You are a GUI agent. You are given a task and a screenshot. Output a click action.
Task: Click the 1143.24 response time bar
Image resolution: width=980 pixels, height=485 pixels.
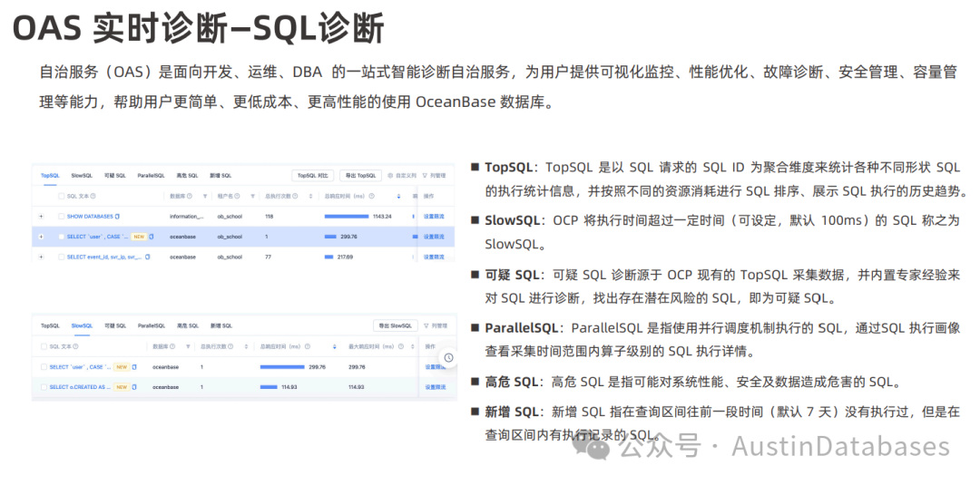347,217
